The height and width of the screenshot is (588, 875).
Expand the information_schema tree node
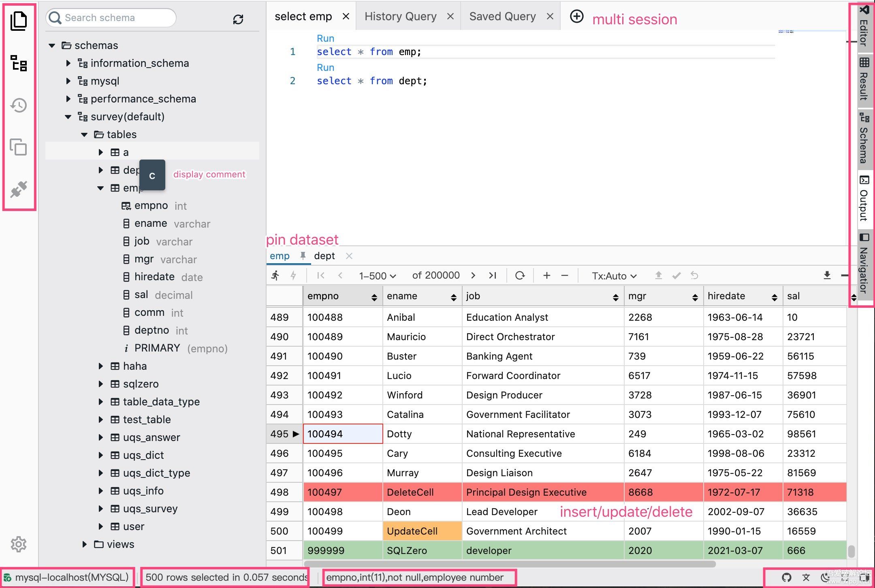click(x=68, y=63)
